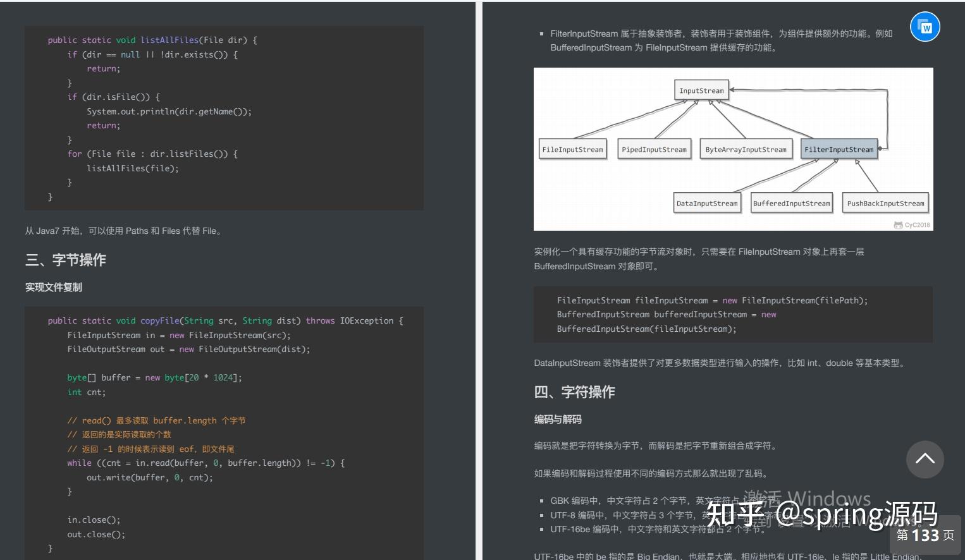Select the heading 四、字符操作

click(x=576, y=392)
